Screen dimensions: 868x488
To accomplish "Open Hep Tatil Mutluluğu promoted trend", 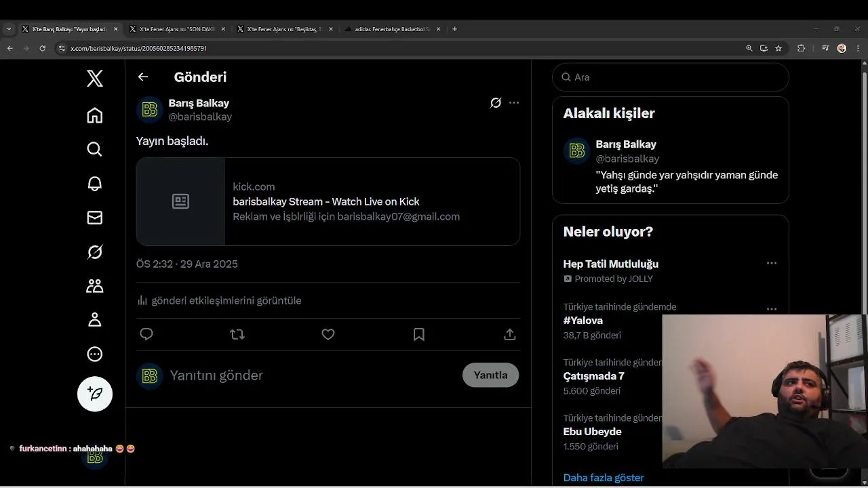I will [x=611, y=264].
